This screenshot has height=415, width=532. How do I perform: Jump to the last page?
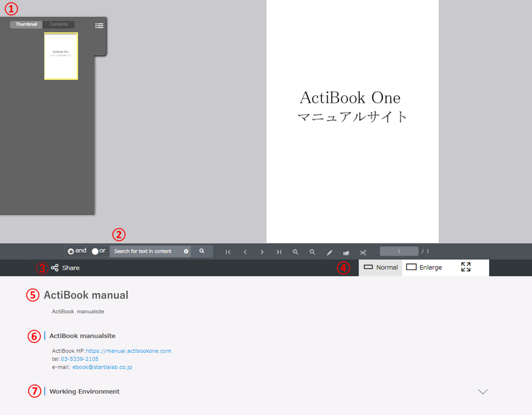pyautogui.click(x=279, y=252)
